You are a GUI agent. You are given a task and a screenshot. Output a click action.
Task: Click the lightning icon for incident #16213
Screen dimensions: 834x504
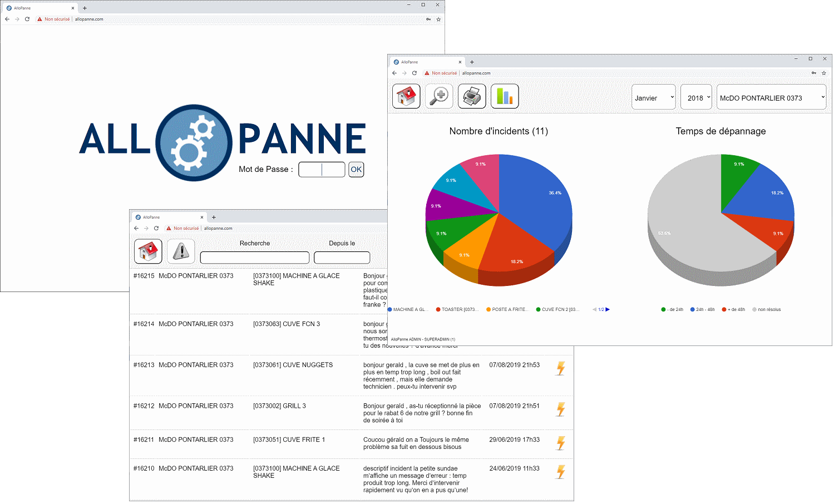(x=561, y=368)
